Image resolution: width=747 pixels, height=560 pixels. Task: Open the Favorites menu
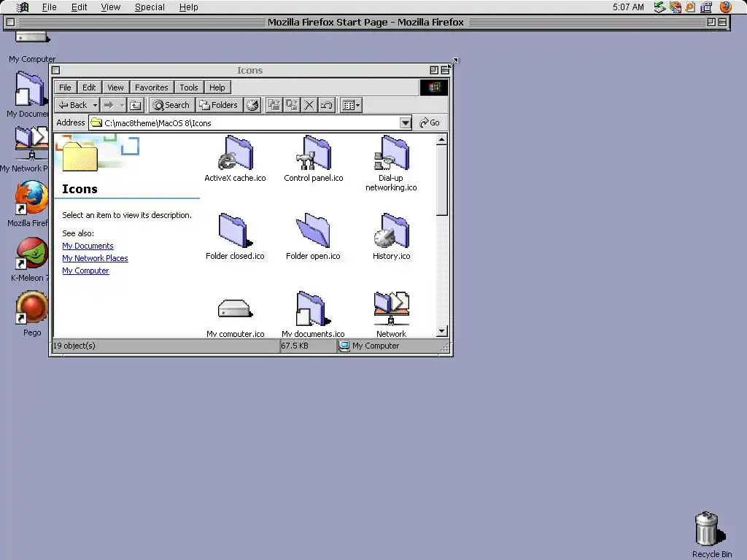click(x=152, y=87)
